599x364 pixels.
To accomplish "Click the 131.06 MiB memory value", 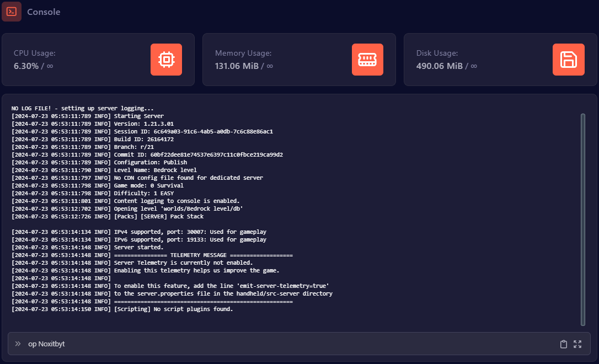I will pyautogui.click(x=236, y=66).
